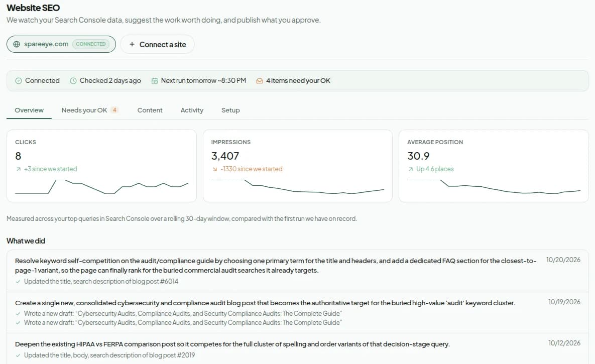Click the inbox icon before 4 items need your OK
595x364 pixels.
click(260, 81)
